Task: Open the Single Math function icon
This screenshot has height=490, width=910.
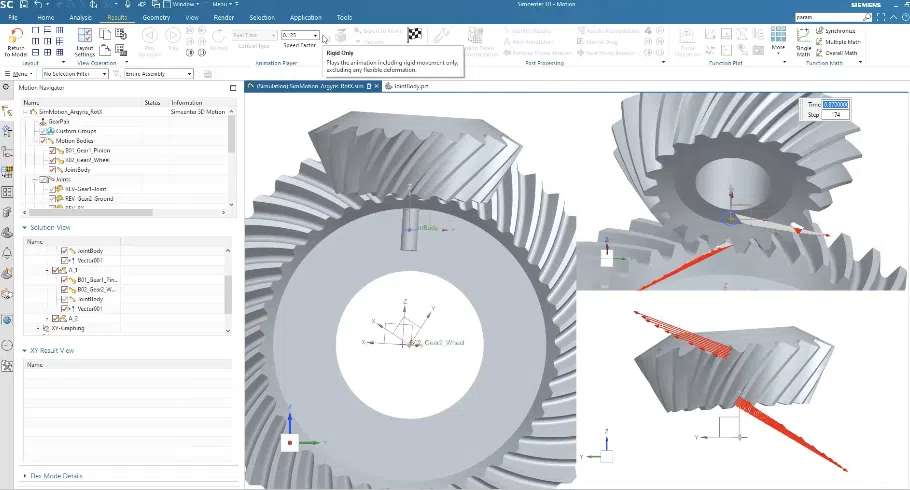Action: point(803,42)
